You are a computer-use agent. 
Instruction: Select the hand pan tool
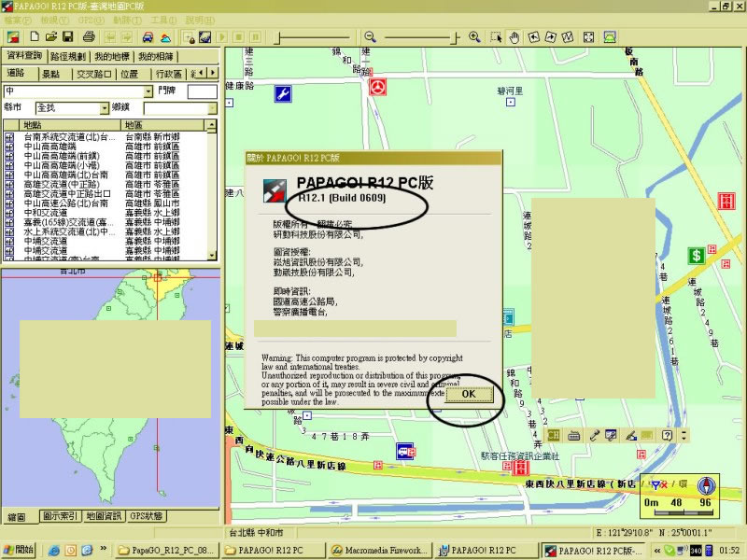click(x=514, y=37)
